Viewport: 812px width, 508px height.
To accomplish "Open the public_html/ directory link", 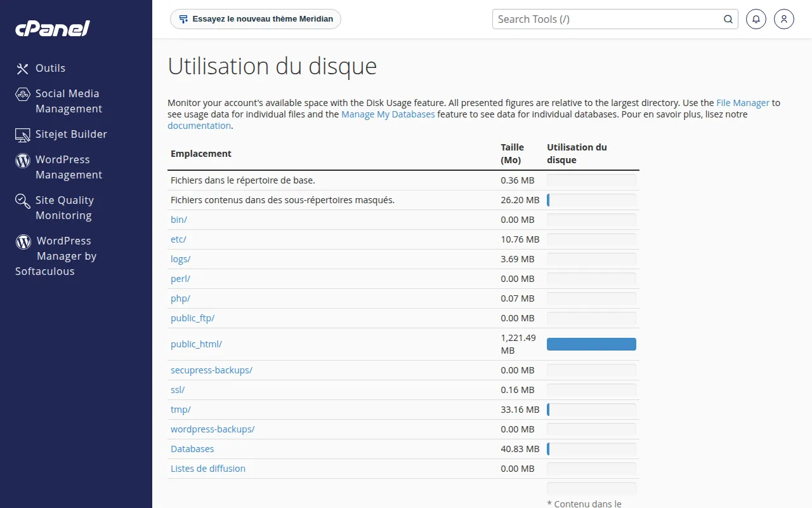I will coord(196,344).
